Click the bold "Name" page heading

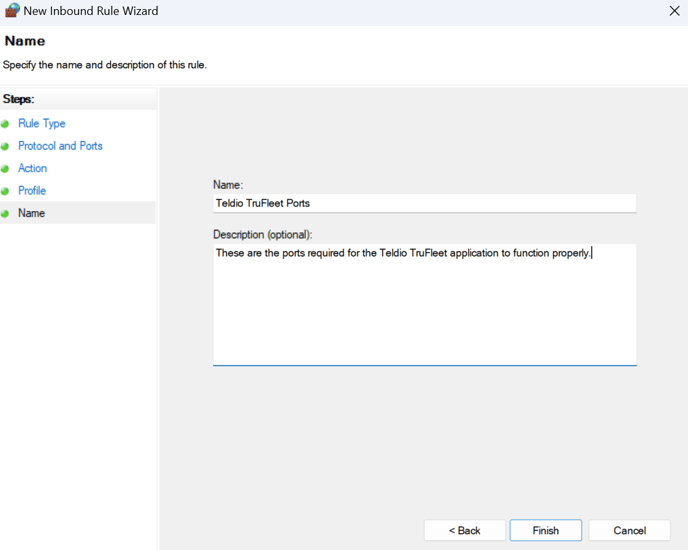tap(25, 41)
